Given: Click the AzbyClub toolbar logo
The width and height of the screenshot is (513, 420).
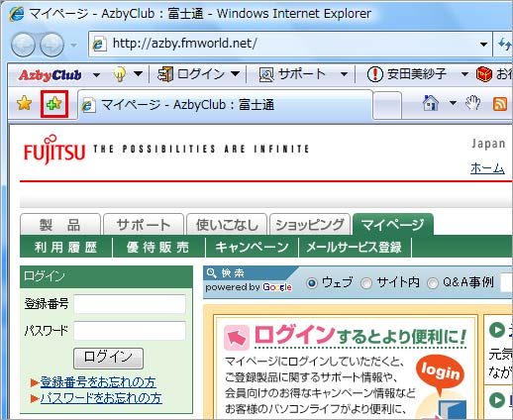Looking at the screenshot, I should pos(51,75).
